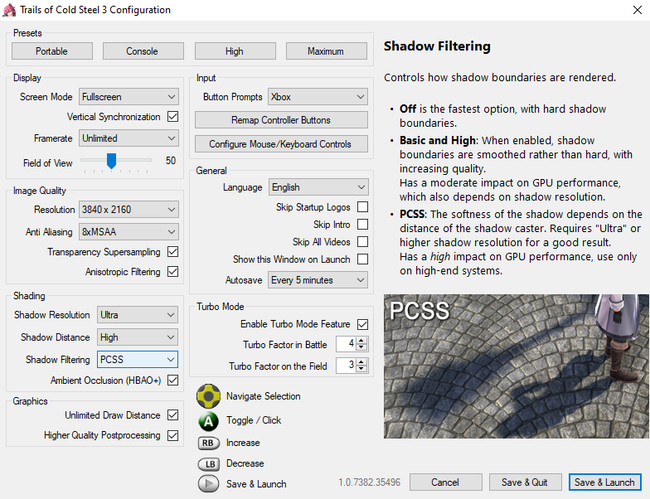Click the green Navigate Selection d-pad icon
The height and width of the screenshot is (499, 650).
click(208, 396)
